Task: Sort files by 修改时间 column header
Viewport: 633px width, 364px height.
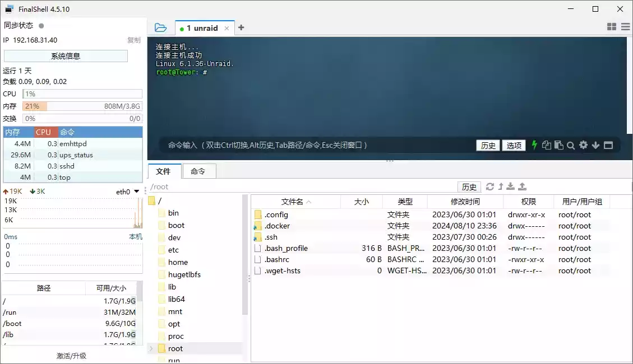Action: coord(465,202)
